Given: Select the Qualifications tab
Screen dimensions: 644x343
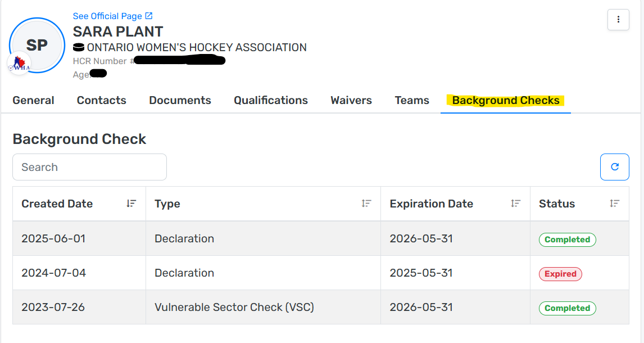Looking at the screenshot, I should pos(271,101).
